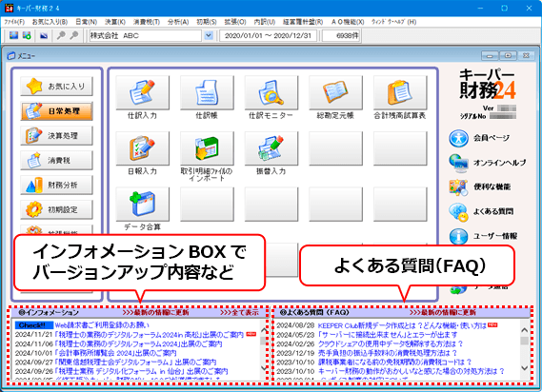Image resolution: width=542 pixels, height=392 pixels.
Task: Open FAQ キーパー財務の動作がおかしい link
Action: (x=411, y=371)
